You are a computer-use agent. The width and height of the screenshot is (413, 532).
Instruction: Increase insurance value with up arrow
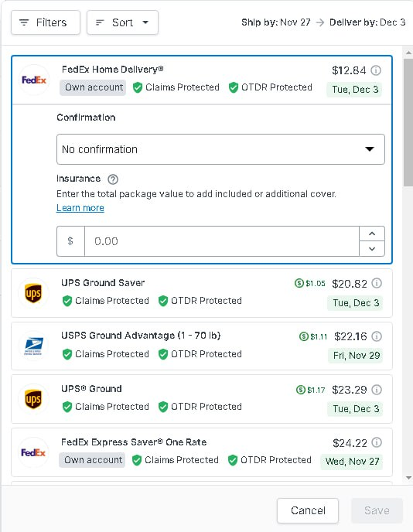point(372,234)
